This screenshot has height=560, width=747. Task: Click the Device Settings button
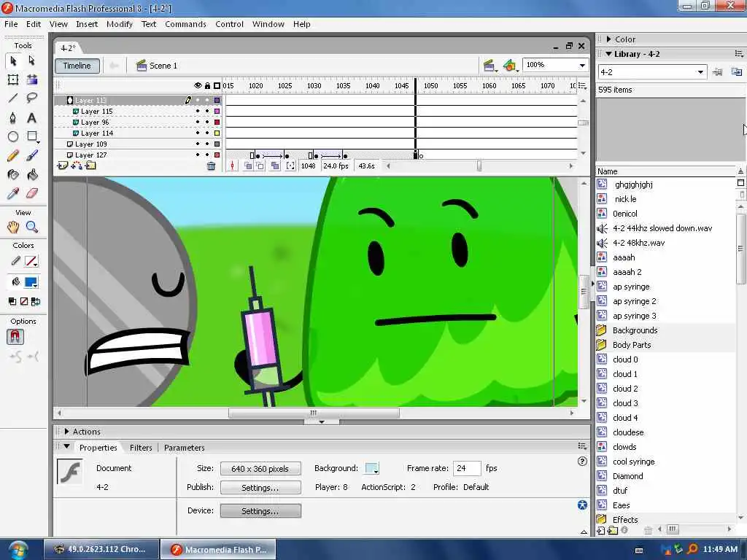(260, 511)
